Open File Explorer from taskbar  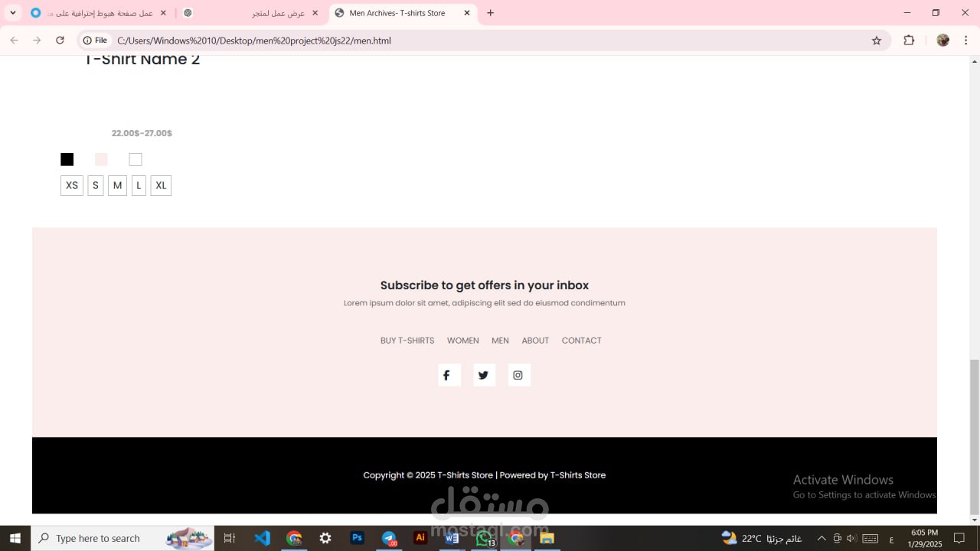pyautogui.click(x=547, y=538)
